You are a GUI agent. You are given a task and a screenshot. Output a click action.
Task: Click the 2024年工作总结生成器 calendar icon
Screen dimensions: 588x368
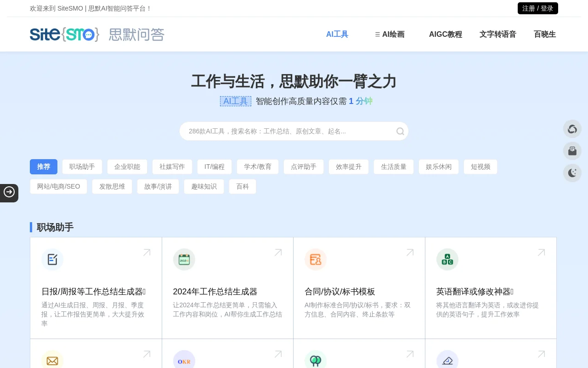pos(184,259)
